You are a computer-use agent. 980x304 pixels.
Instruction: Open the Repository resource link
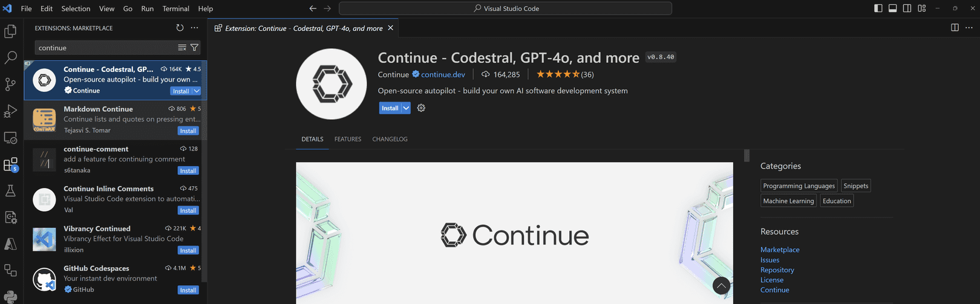[777, 270]
